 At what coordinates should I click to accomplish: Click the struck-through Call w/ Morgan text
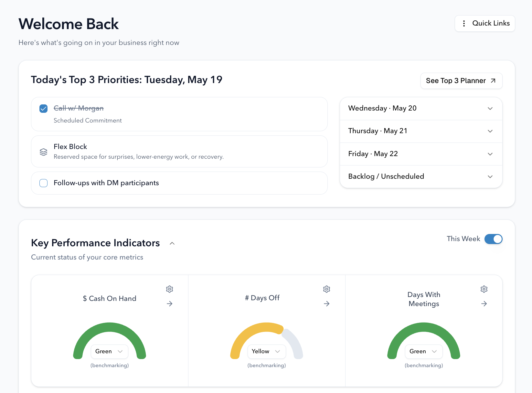click(x=79, y=108)
